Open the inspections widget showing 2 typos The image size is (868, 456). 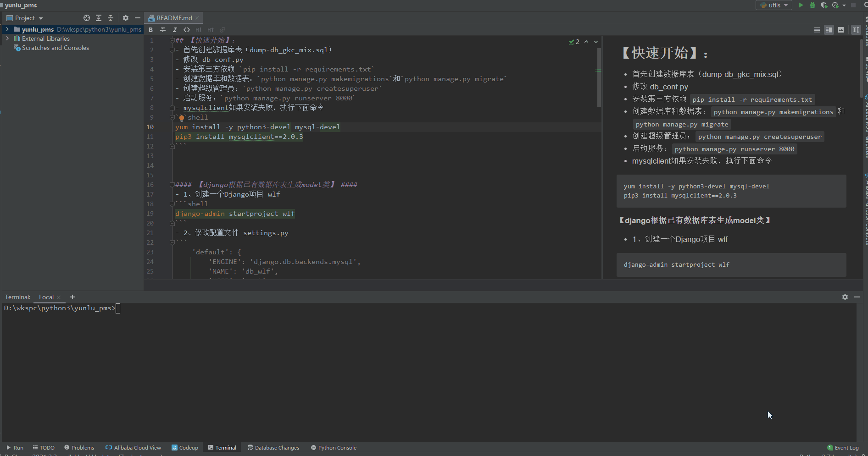pos(574,42)
